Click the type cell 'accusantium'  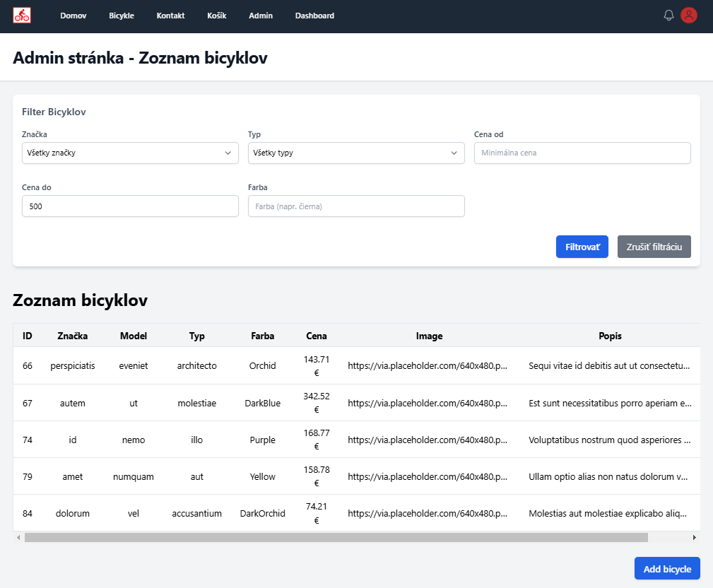tap(197, 513)
